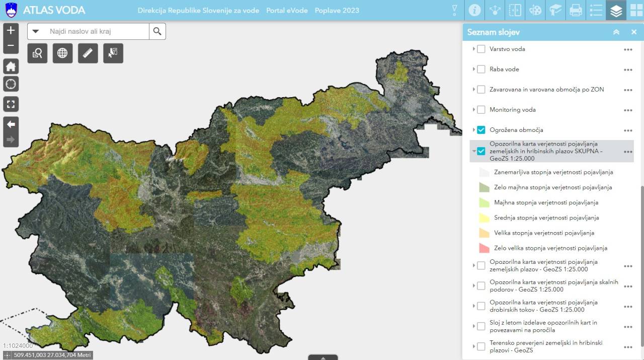
Task: Open Poplave 2023 header link
Action: tap(337, 11)
